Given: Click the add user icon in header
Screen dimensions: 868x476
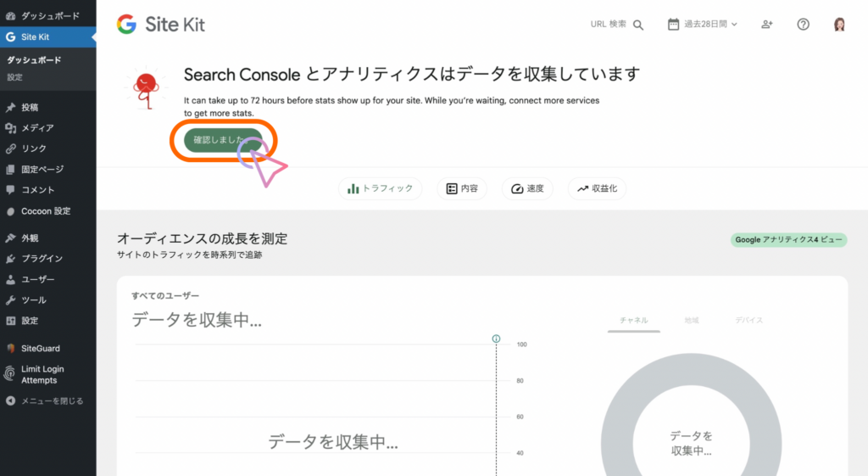Looking at the screenshot, I should [x=766, y=25].
